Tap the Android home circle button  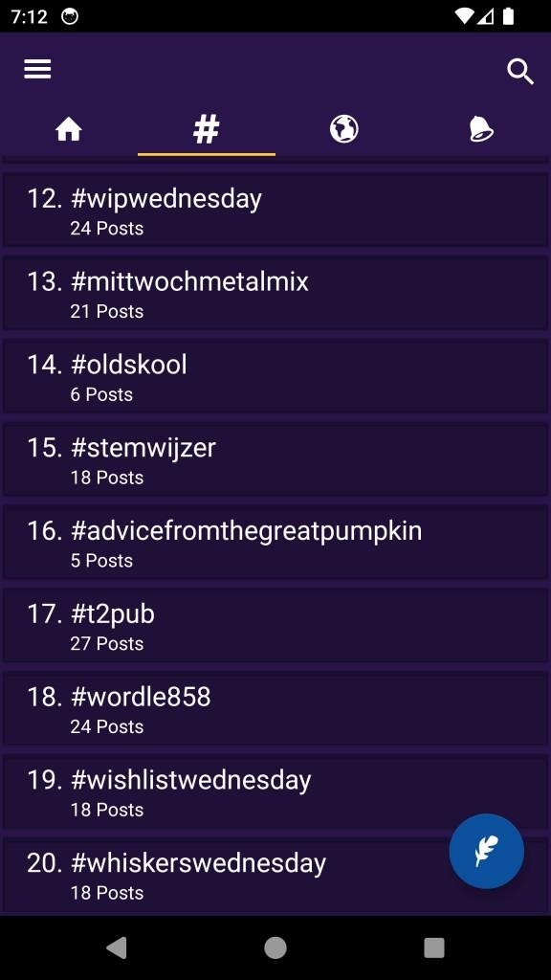click(x=275, y=947)
